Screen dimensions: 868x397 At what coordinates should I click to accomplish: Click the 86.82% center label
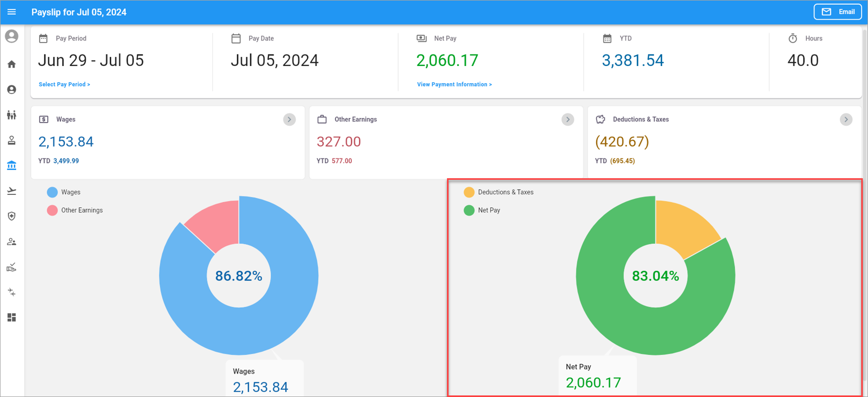pyautogui.click(x=239, y=276)
